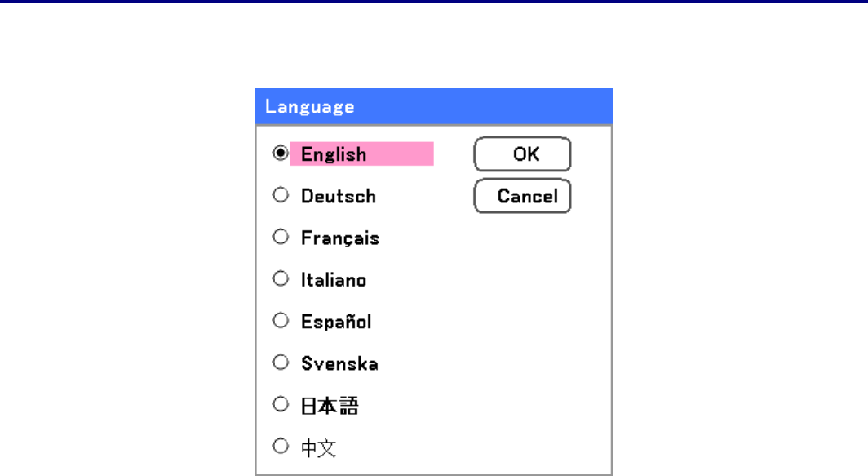Click the Italiano language label text
This screenshot has width=868, height=476.
coord(334,279)
